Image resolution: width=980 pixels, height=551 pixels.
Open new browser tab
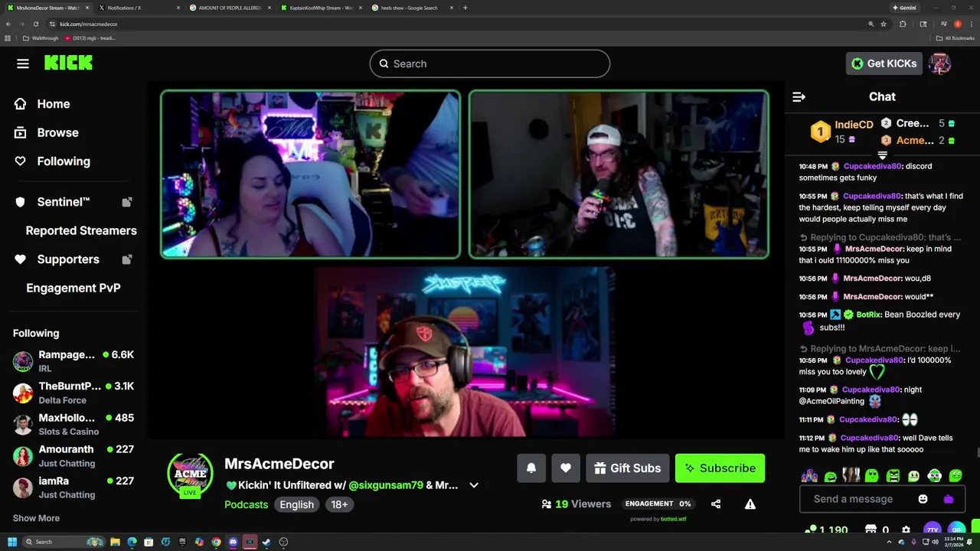(465, 8)
